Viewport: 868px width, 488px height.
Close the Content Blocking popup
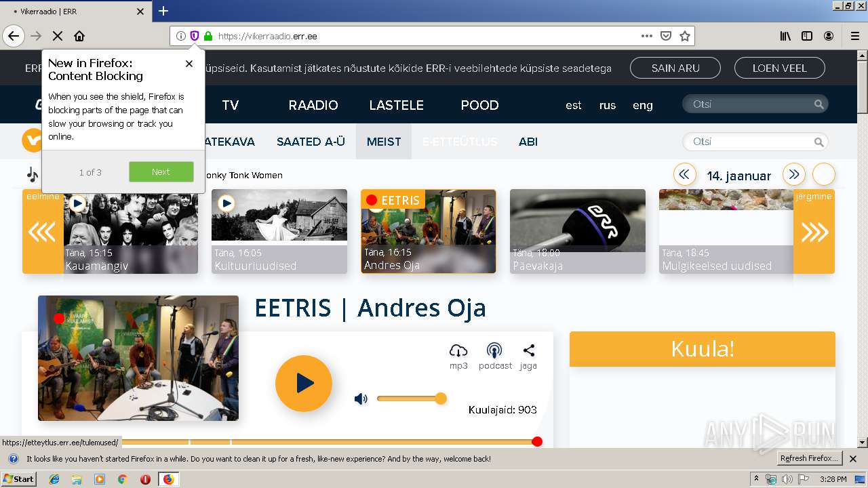189,64
